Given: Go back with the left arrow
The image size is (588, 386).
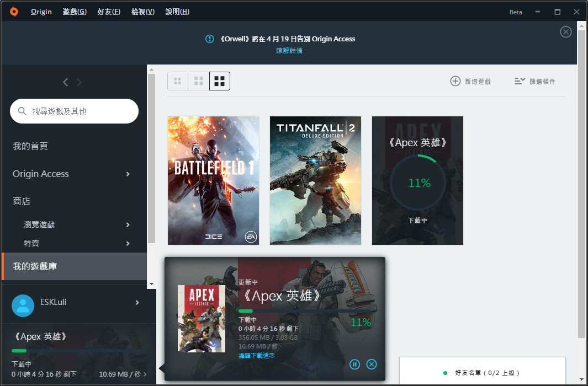Looking at the screenshot, I should coord(66,82).
